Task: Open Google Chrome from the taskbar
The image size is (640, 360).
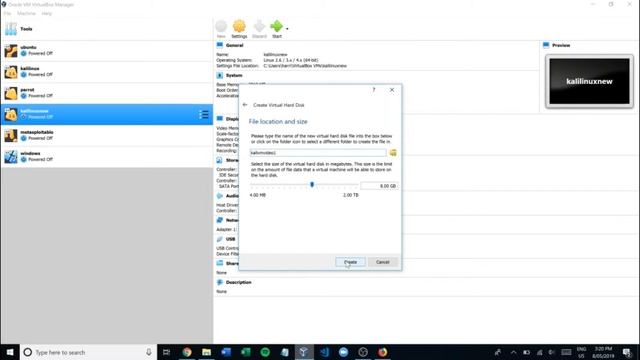Action: pos(187,352)
